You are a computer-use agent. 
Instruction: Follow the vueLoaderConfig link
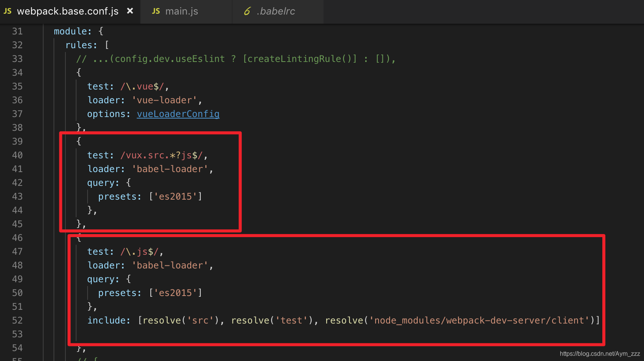coord(178,114)
